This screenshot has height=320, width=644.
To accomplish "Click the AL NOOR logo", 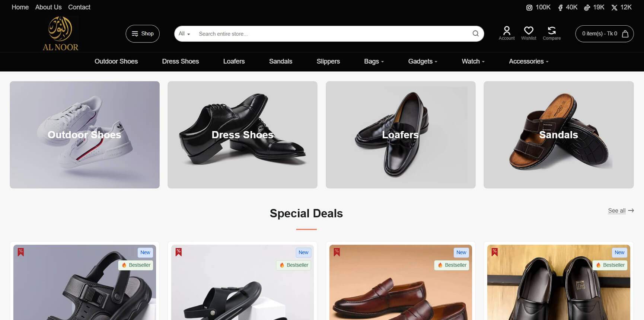I will 60,33.
